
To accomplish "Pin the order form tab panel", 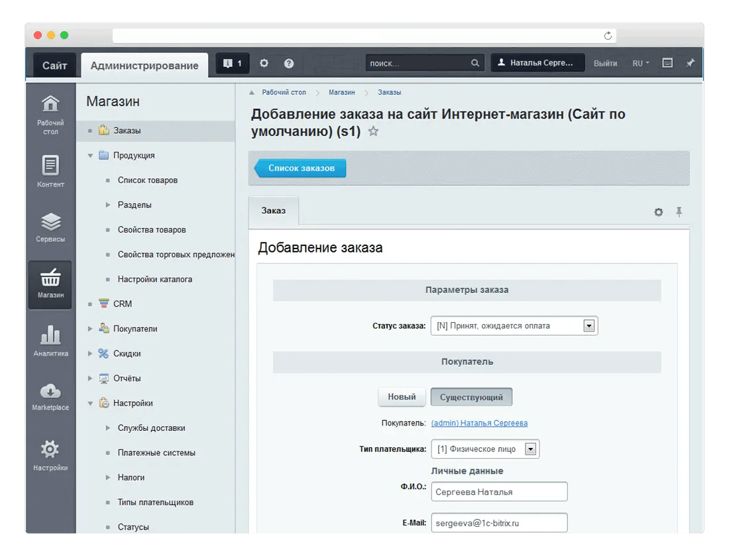I will (x=679, y=212).
